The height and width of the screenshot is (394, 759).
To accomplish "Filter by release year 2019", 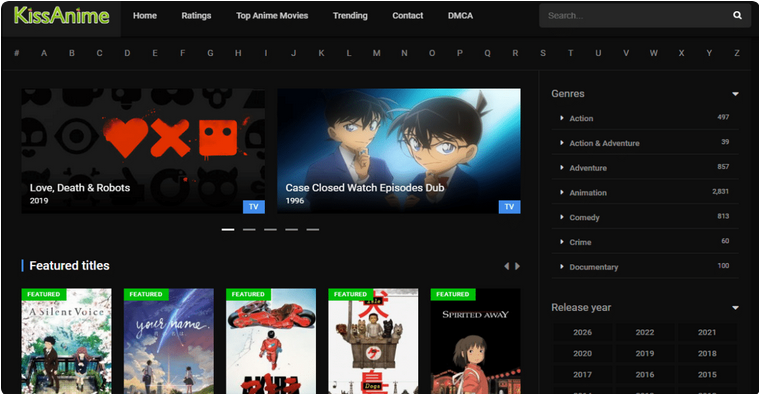I will pyautogui.click(x=645, y=353).
